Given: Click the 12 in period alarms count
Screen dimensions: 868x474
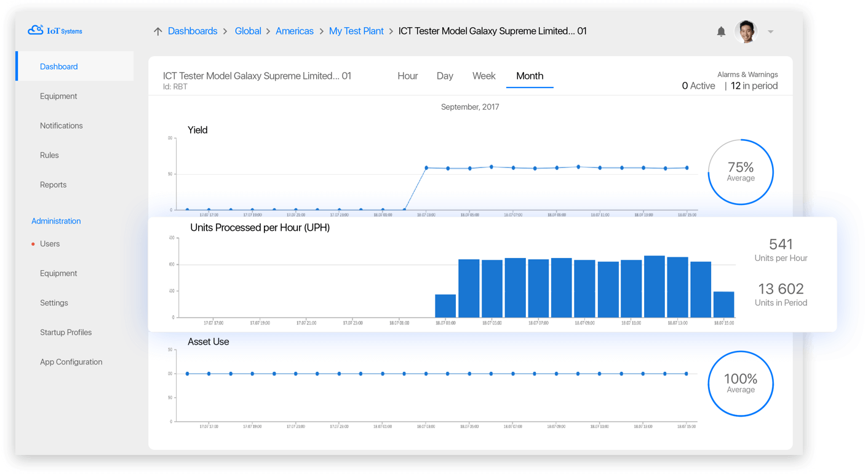Looking at the screenshot, I should 754,86.
